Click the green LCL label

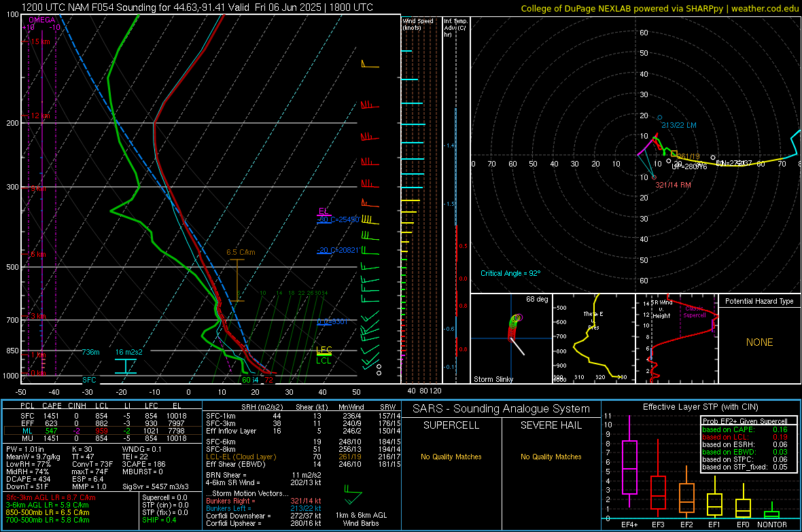324,361
